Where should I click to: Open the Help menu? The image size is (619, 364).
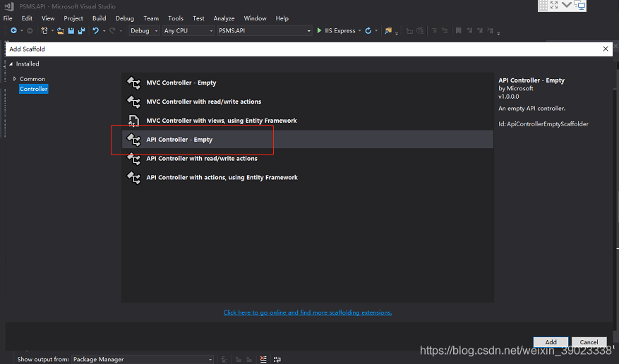pyautogui.click(x=282, y=18)
